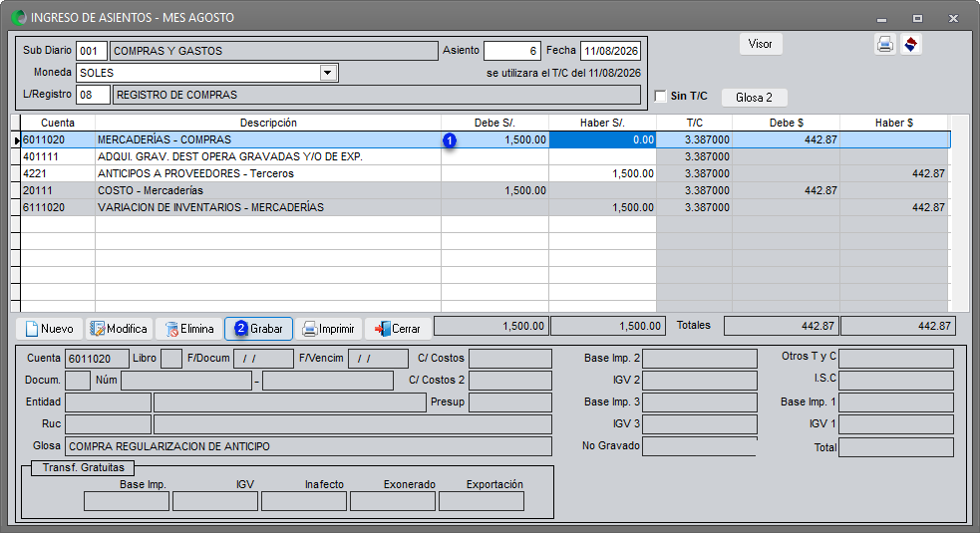The width and height of the screenshot is (980, 533).
Task: Click the F/Docum date field
Action: 263,359
